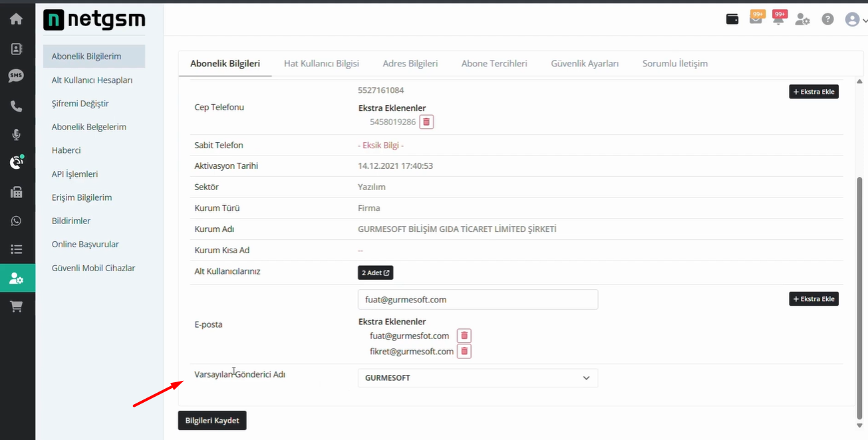The image size is (868, 440).
Task: Open the Varsayılan Gönderici Adı GURMESOFT dropdown
Action: tap(478, 378)
